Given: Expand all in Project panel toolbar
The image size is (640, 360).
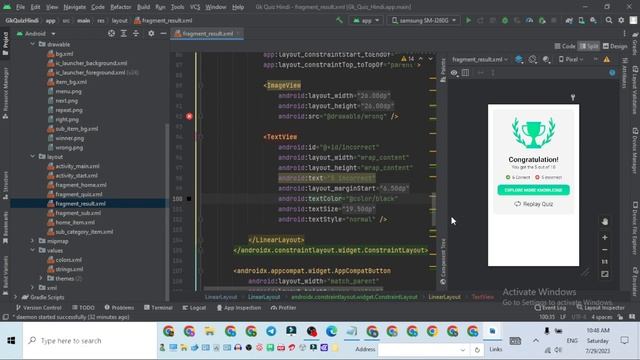Looking at the screenshot, I should (x=123, y=33).
